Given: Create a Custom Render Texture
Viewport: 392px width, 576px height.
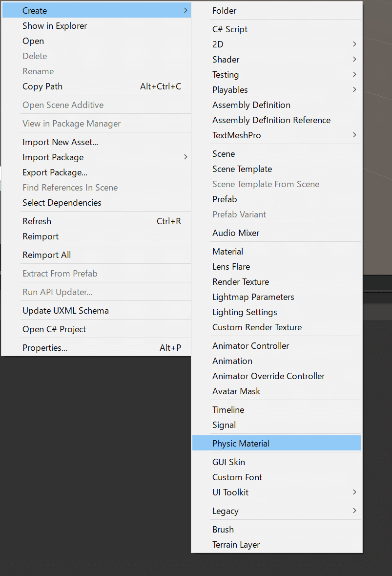Looking at the screenshot, I should tap(277, 327).
